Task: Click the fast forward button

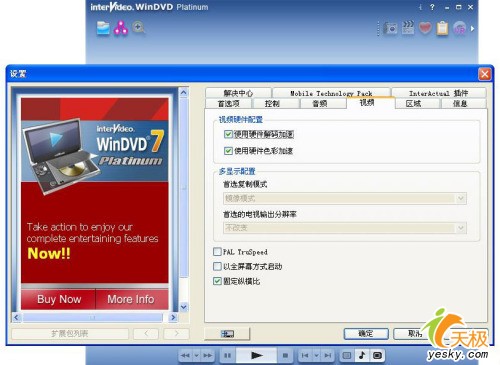Action: coord(208,355)
